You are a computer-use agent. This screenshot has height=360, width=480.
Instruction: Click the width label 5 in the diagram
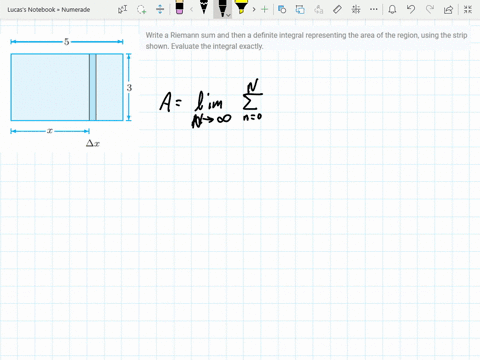pyautogui.click(x=67, y=42)
